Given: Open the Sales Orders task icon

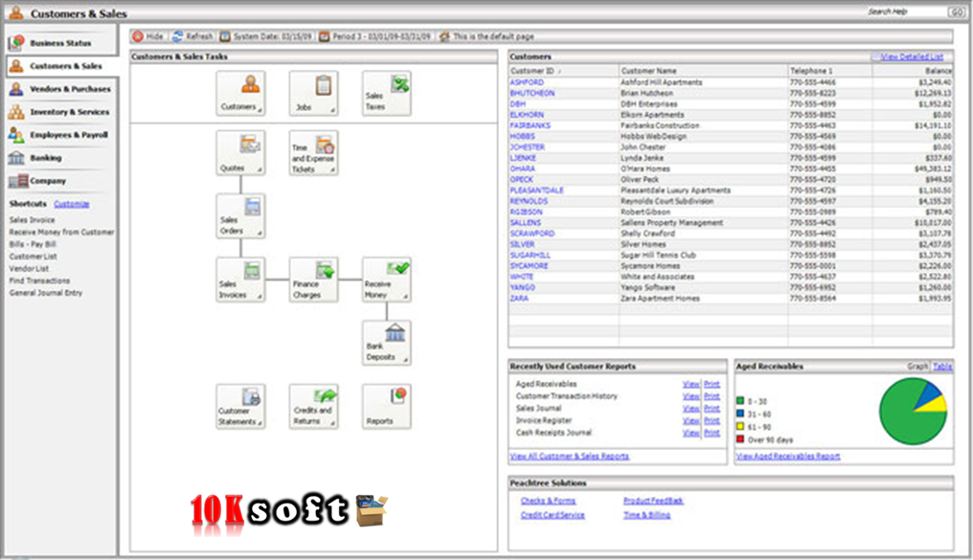Looking at the screenshot, I should [x=240, y=215].
